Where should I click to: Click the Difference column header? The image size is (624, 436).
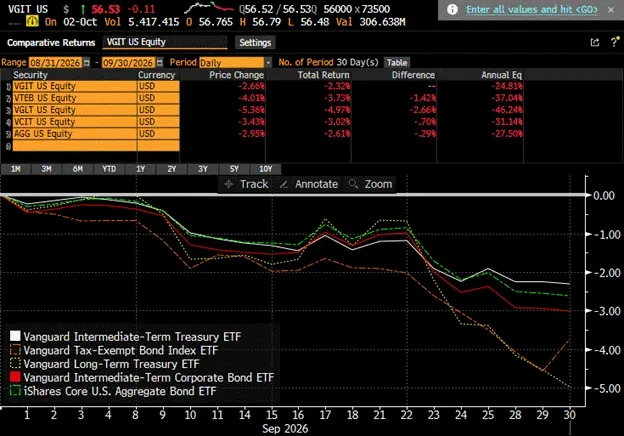413,75
